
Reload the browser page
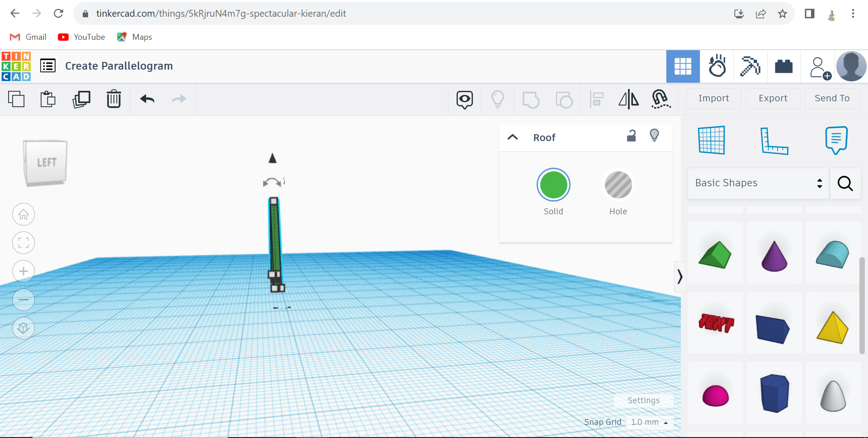[58, 14]
